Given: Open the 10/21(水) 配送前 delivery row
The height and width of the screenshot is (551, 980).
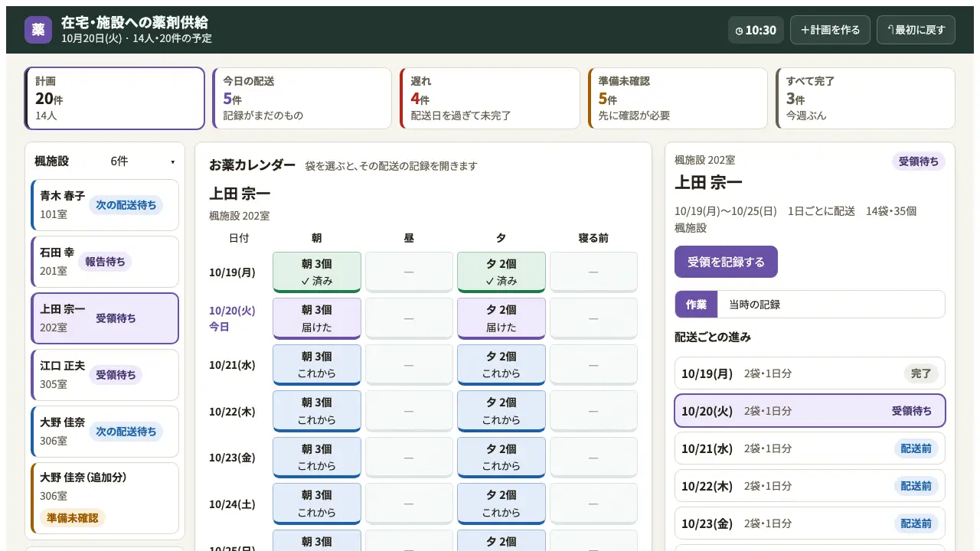Looking at the screenshot, I should point(810,448).
